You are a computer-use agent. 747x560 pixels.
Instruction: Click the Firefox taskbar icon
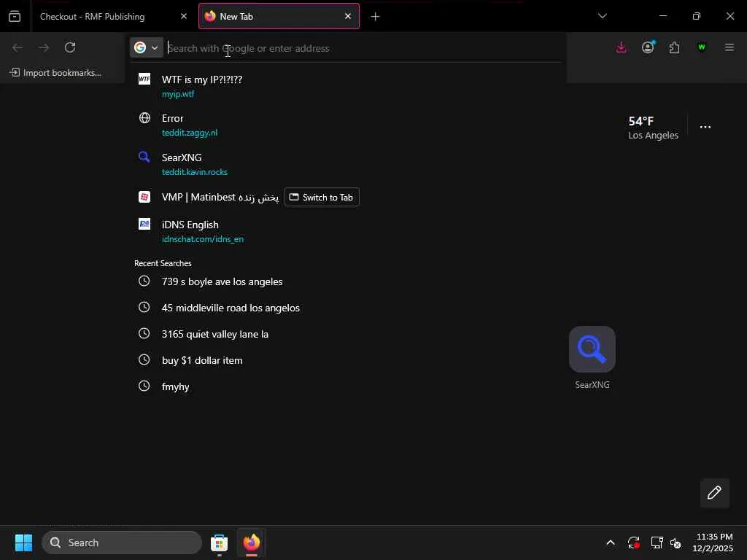click(x=251, y=542)
